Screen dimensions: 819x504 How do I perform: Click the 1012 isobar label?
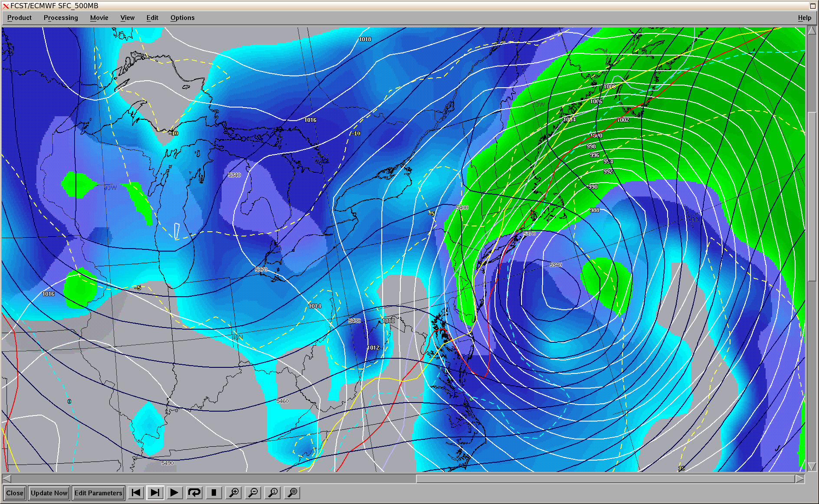(x=373, y=348)
